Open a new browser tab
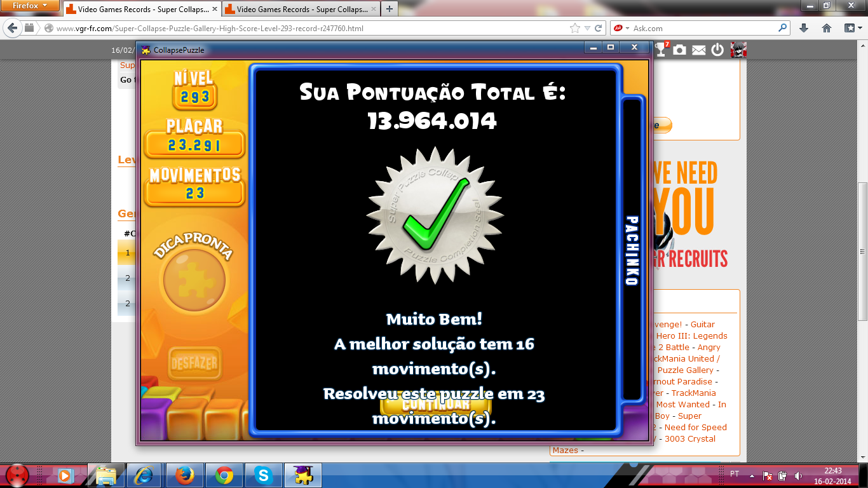 [x=390, y=9]
